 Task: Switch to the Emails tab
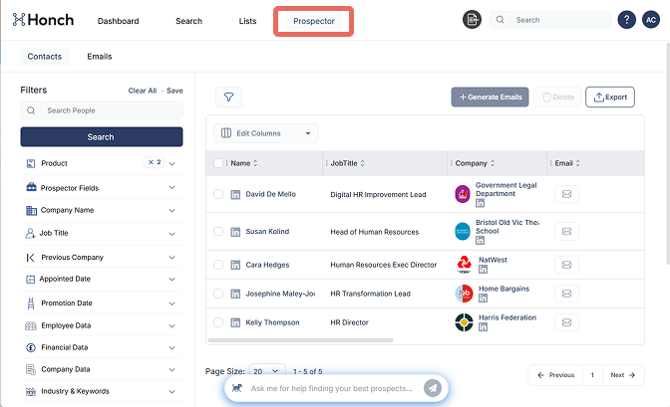[99, 57]
